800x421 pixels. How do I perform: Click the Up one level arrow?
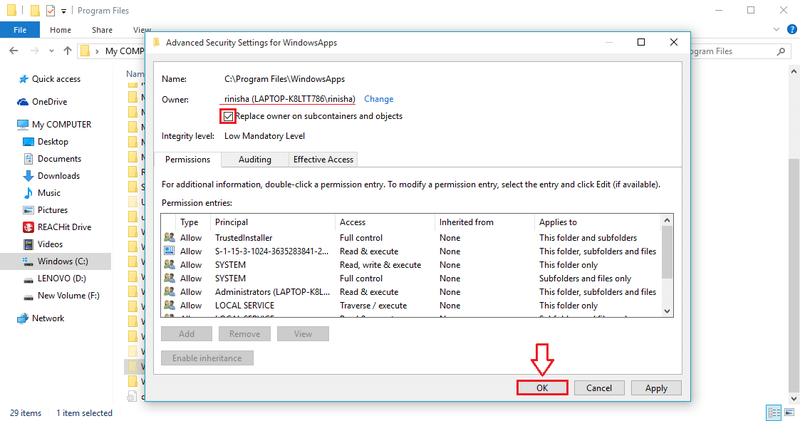tap(67, 51)
